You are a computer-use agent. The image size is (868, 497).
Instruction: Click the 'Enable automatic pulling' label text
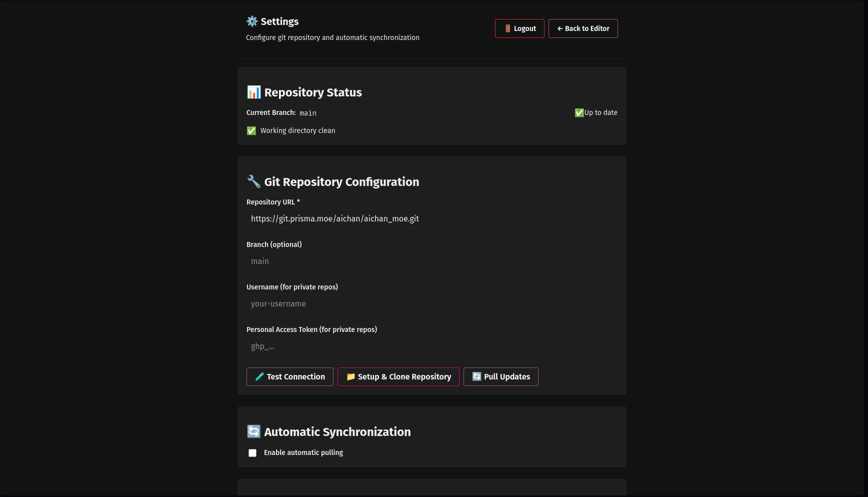(x=303, y=452)
